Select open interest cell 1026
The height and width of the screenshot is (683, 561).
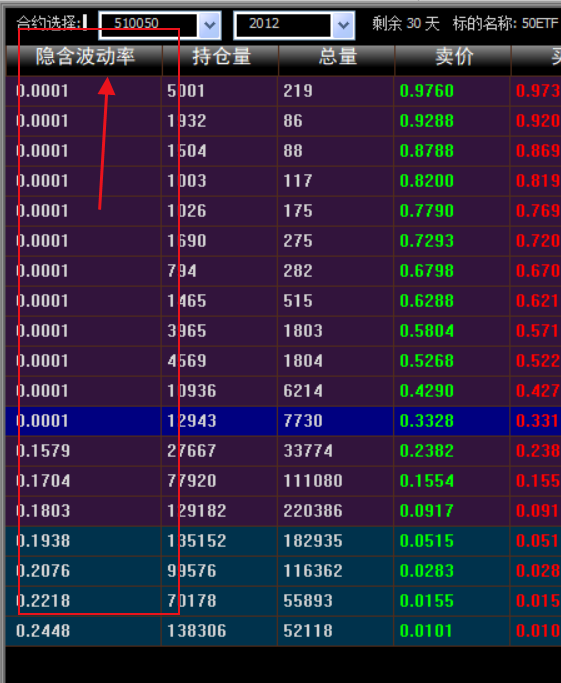[x=187, y=211]
